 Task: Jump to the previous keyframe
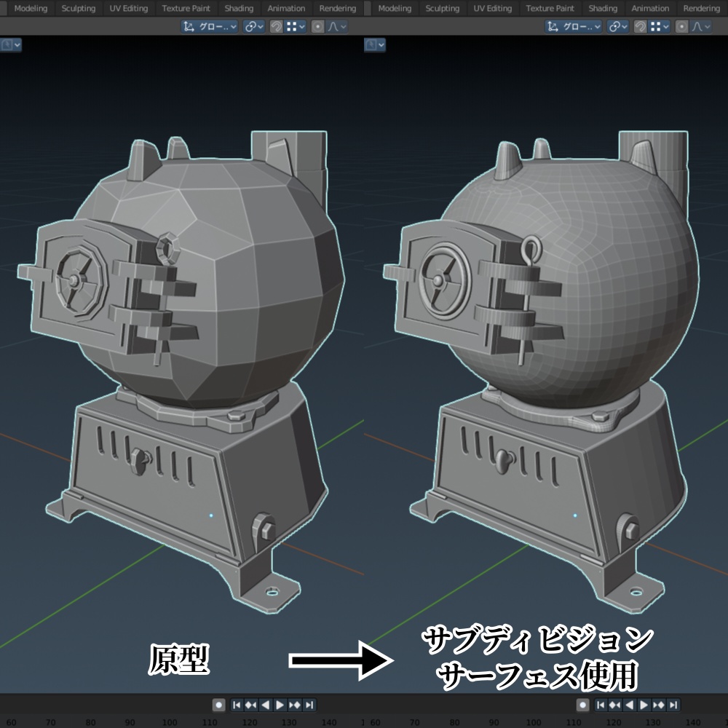click(x=250, y=706)
